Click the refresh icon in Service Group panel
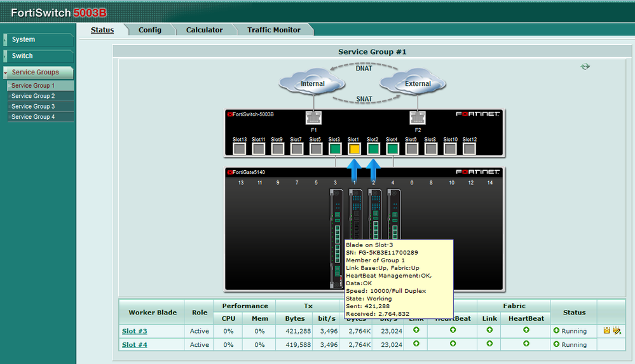Screen dimensions: 635x364 [x=585, y=66]
